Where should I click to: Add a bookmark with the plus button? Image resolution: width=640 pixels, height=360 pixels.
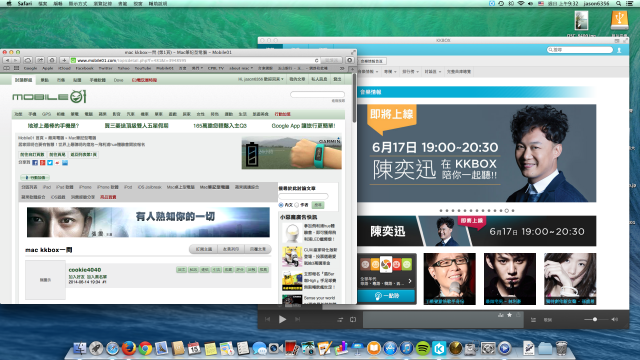[x=64, y=60]
